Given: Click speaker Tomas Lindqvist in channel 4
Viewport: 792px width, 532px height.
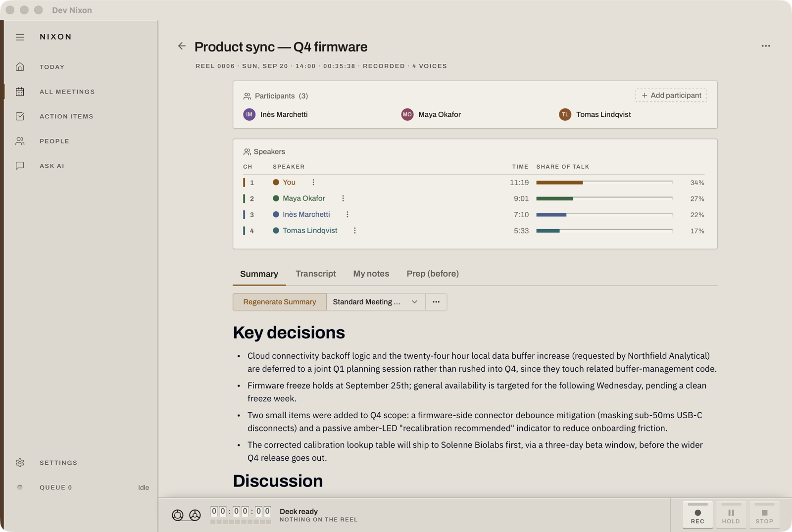Looking at the screenshot, I should click(x=310, y=231).
